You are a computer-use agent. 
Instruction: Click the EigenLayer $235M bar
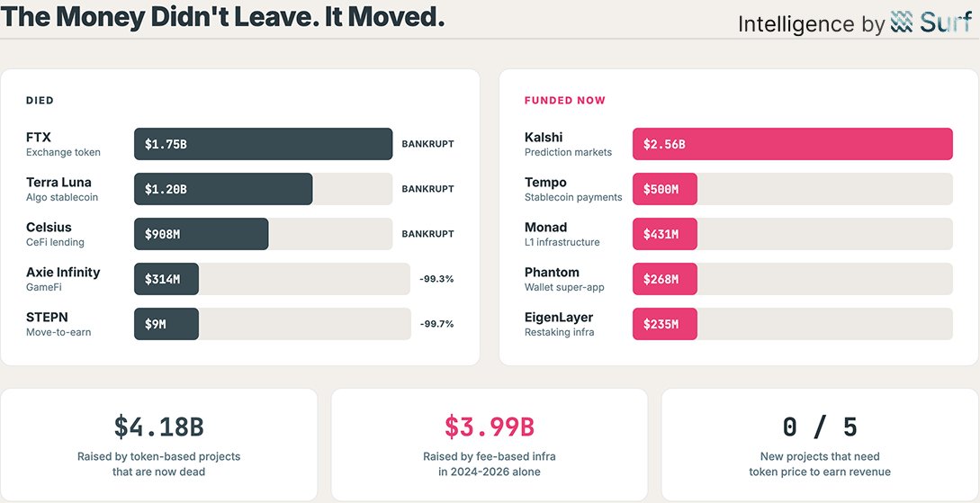pyautogui.click(x=665, y=324)
